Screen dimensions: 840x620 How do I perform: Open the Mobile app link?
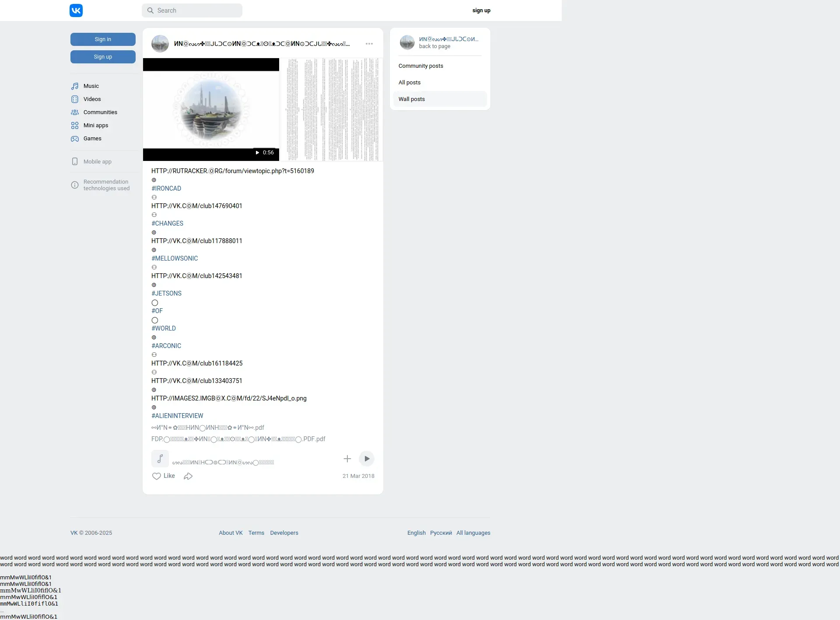pos(97,162)
